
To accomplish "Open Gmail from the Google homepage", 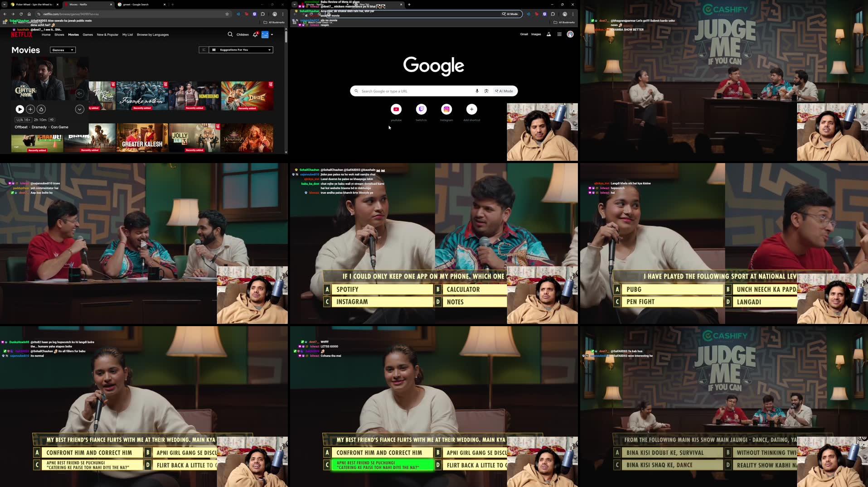I will click(524, 34).
